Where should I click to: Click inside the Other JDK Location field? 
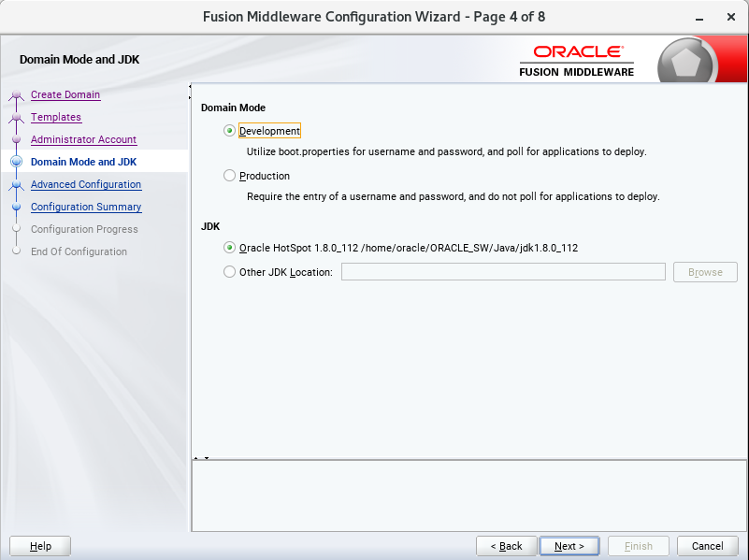(503, 271)
